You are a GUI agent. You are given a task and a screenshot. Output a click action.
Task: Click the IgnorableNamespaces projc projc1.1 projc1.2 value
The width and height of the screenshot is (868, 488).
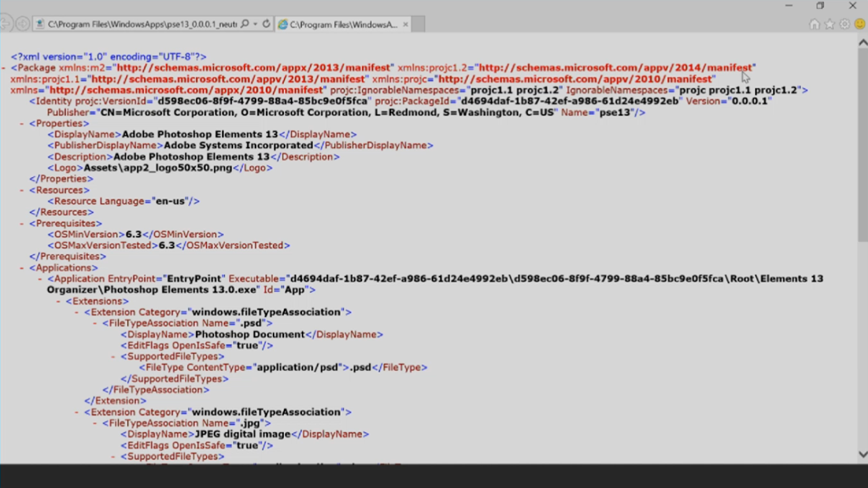[x=738, y=90]
